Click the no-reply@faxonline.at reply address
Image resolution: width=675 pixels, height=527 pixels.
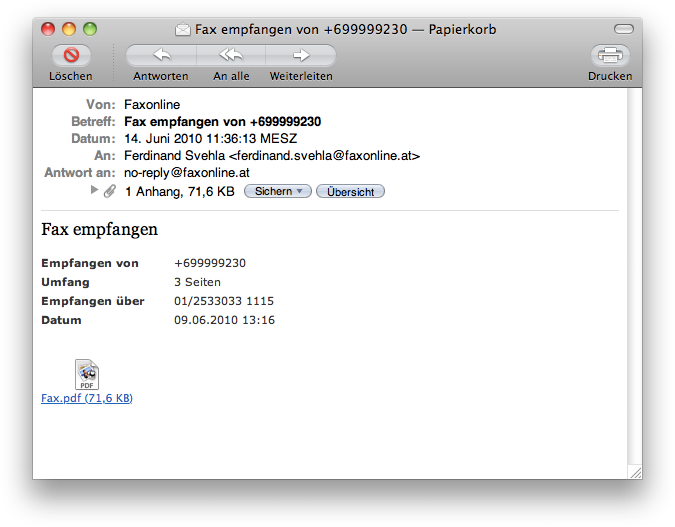point(186,173)
